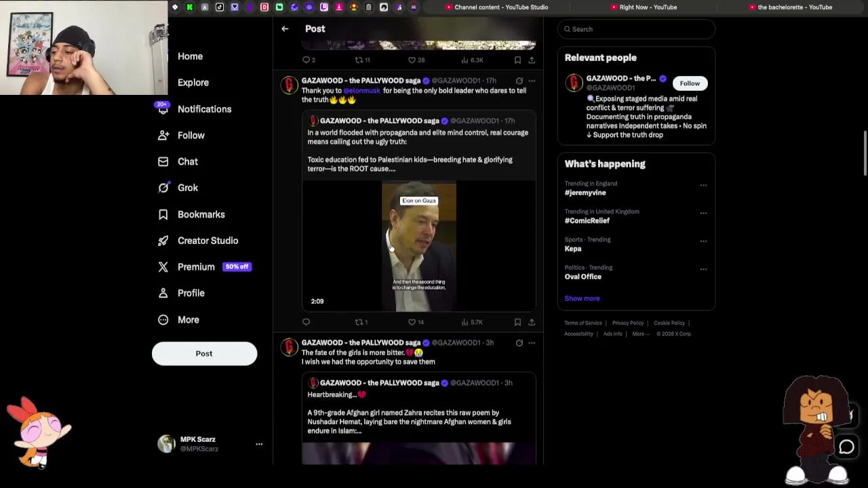
Task: Repost the post with 11 reposts
Action: click(363, 60)
